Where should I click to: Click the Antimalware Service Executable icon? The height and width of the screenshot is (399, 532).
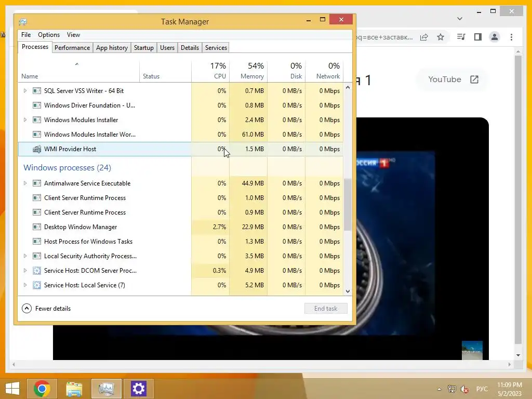37,183
